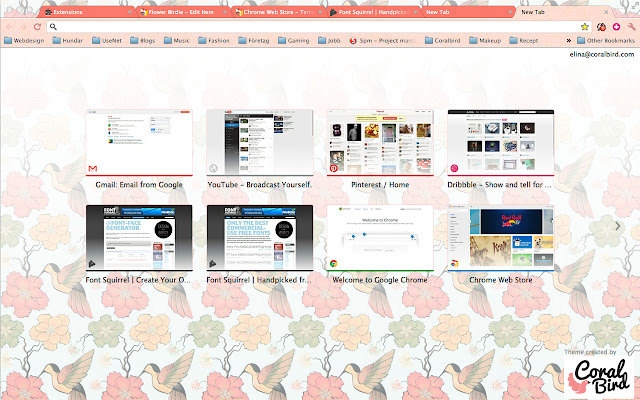
Task: Reload the current page
Action: (37, 27)
